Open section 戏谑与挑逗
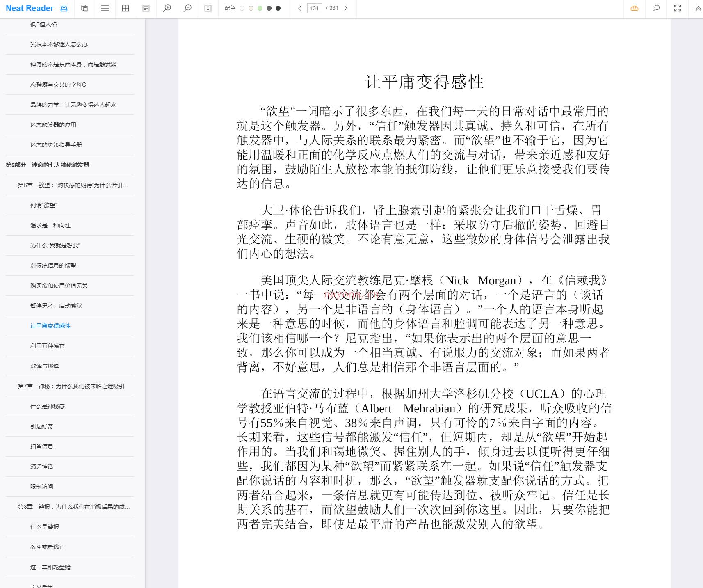Screen dimensions: 703x588 tap(44, 366)
